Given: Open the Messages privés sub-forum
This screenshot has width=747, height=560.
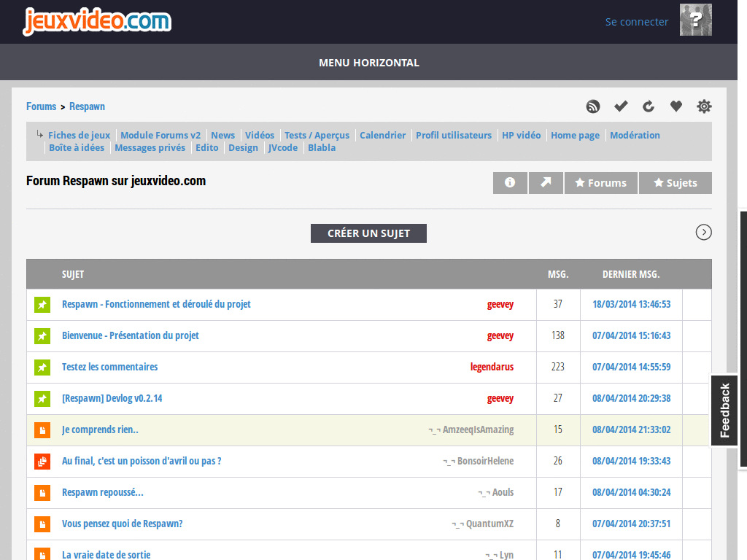Looking at the screenshot, I should [150, 147].
